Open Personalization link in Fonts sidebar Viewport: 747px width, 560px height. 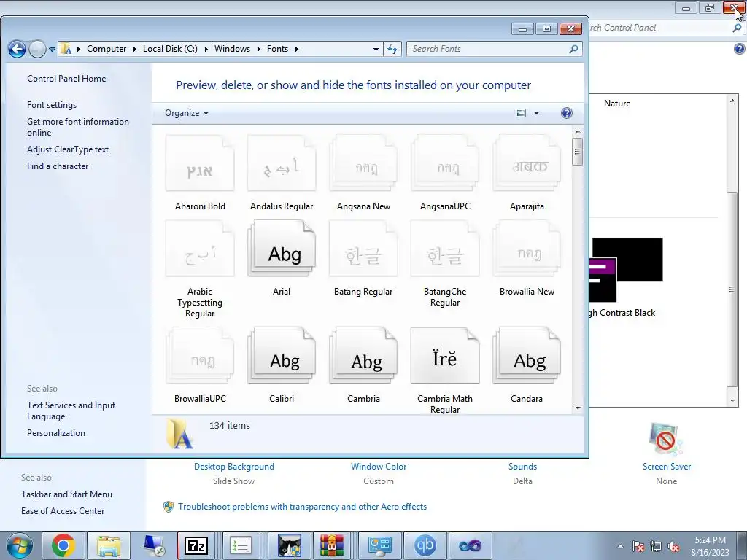click(55, 433)
